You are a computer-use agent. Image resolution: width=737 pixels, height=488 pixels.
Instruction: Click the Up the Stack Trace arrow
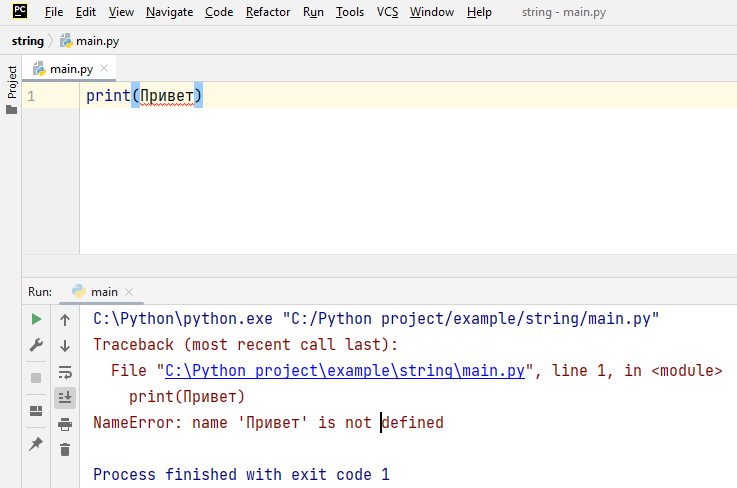click(x=65, y=320)
